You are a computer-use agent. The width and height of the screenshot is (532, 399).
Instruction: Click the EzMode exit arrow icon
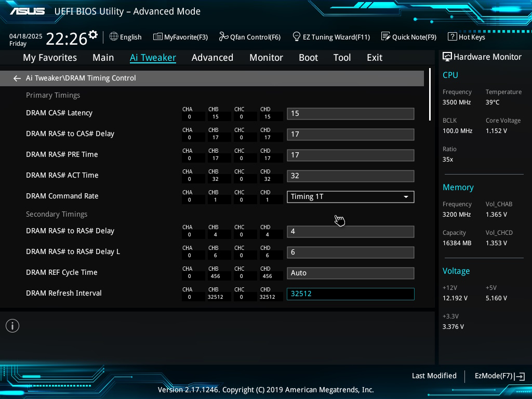pyautogui.click(x=520, y=376)
